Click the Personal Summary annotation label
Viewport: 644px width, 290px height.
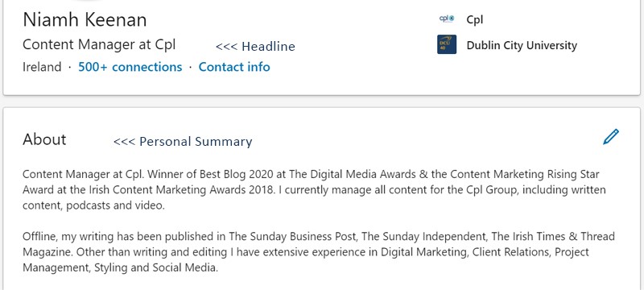(x=183, y=142)
